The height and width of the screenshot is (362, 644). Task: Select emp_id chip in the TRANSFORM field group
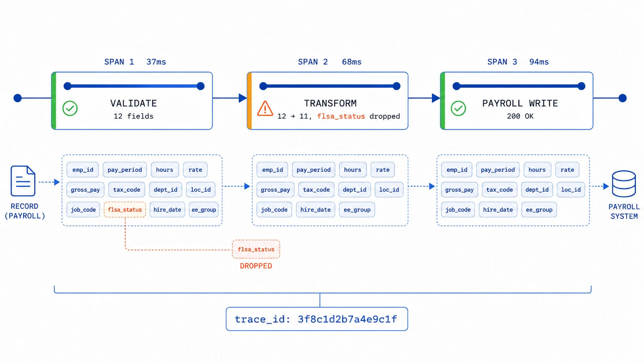(272, 170)
